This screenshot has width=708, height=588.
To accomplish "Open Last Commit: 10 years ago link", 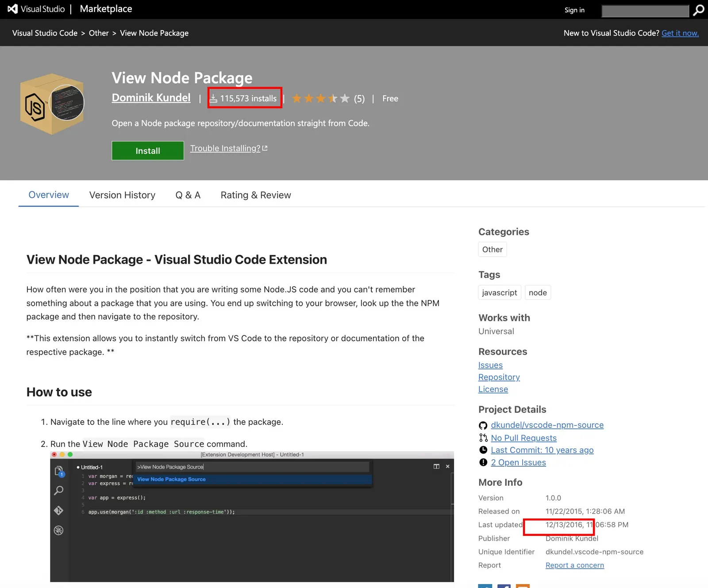I will coord(542,450).
